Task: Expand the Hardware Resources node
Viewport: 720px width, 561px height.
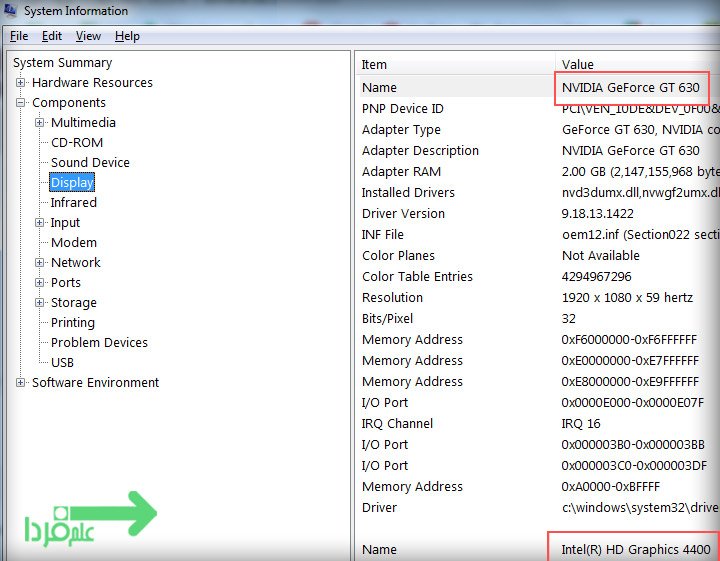Action: (21, 83)
